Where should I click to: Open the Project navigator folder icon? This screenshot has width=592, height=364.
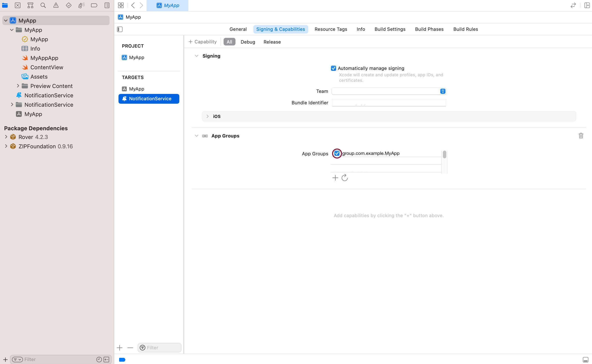[5, 5]
